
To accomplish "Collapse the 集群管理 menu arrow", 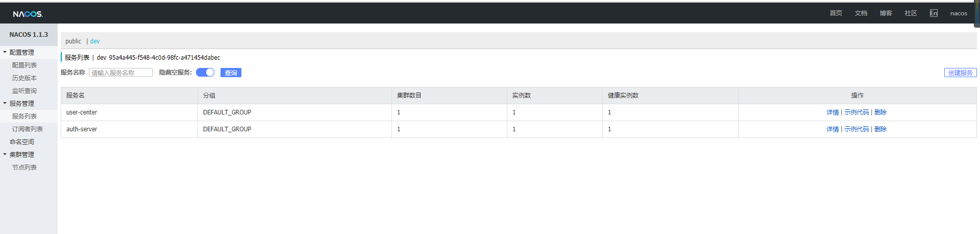I will pos(5,154).
